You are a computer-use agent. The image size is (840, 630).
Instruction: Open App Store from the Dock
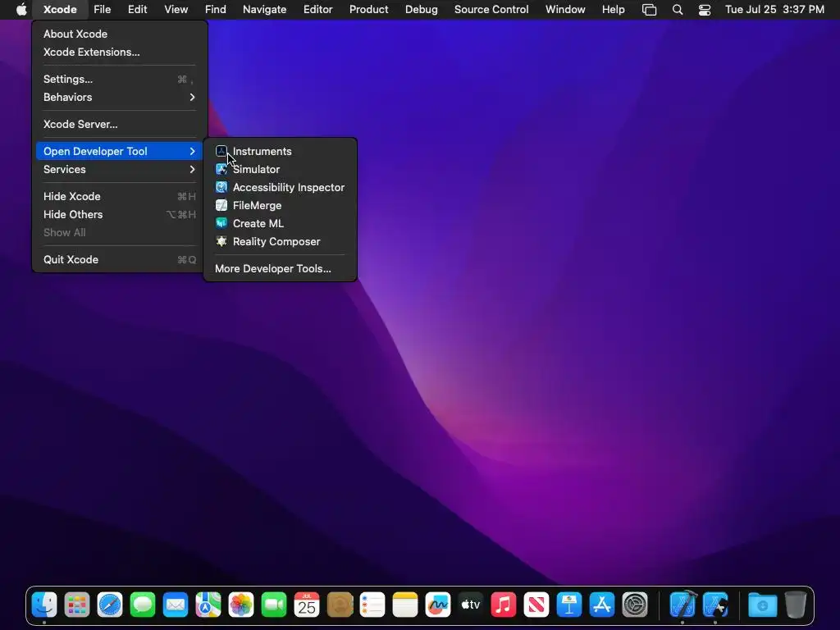click(x=602, y=605)
